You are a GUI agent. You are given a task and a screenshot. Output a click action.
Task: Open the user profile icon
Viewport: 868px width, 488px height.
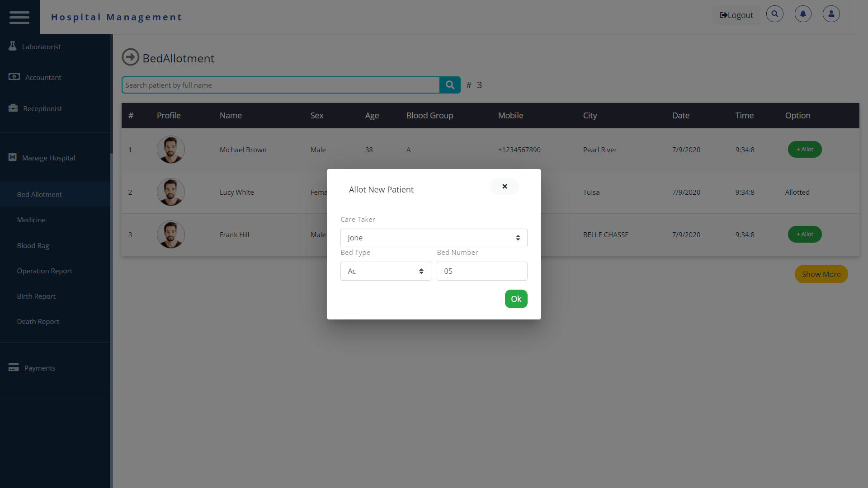831,14
